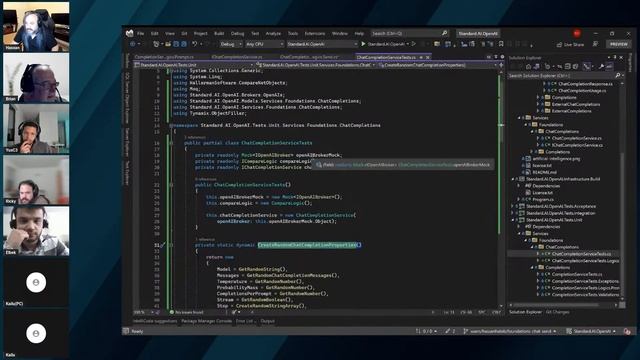This screenshot has height=360, width=640.
Task: Open the Build menu
Action: point(219,33)
